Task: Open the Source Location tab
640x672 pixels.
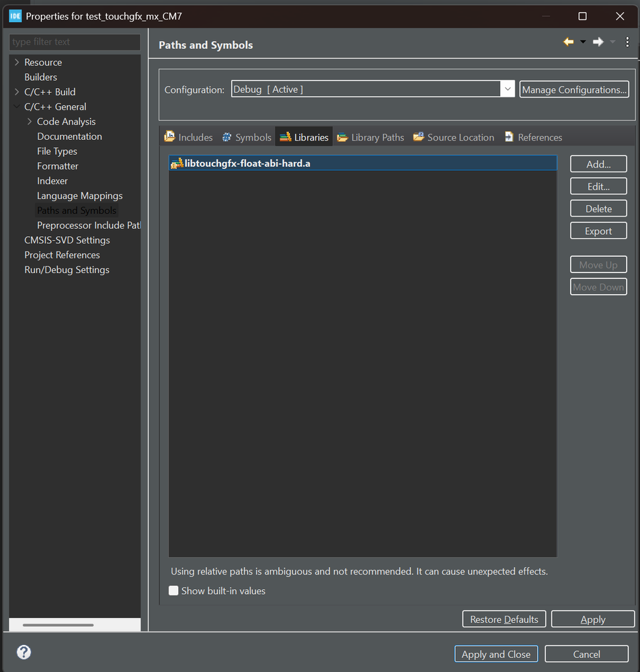Action: pos(454,137)
